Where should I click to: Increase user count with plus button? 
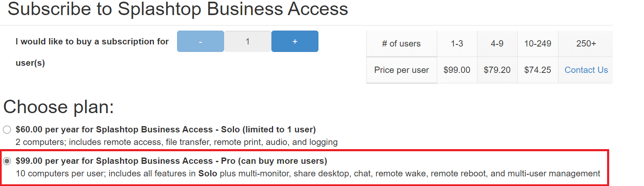pyautogui.click(x=295, y=41)
